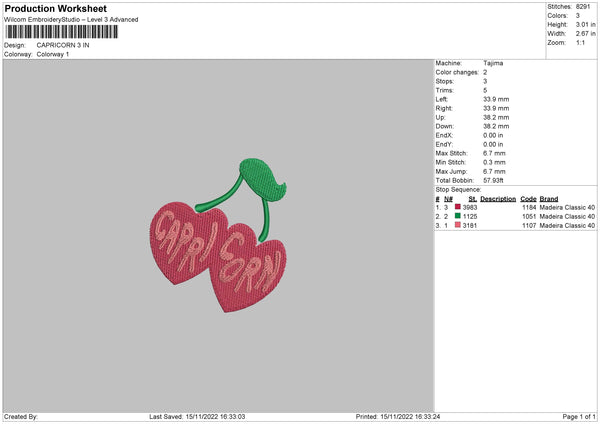The width and height of the screenshot is (600, 424).
Task: Click the Page 1 of 1 indicator
Action: click(579, 417)
